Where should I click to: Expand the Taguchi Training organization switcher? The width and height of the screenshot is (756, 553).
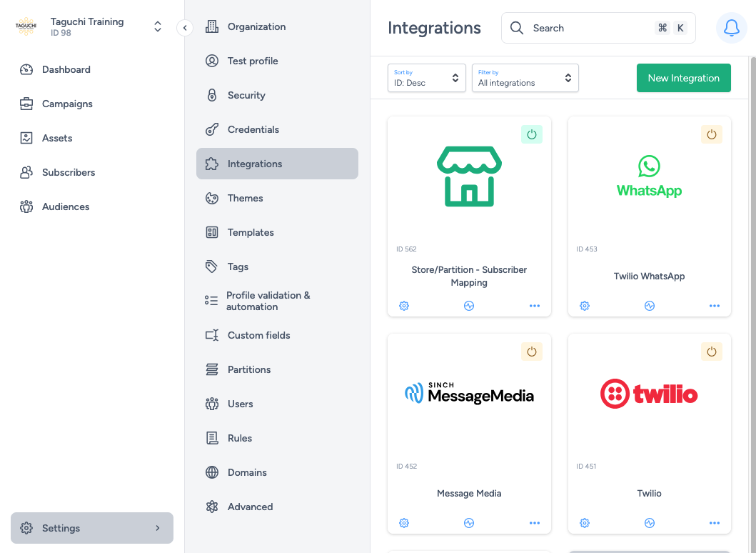[158, 26]
